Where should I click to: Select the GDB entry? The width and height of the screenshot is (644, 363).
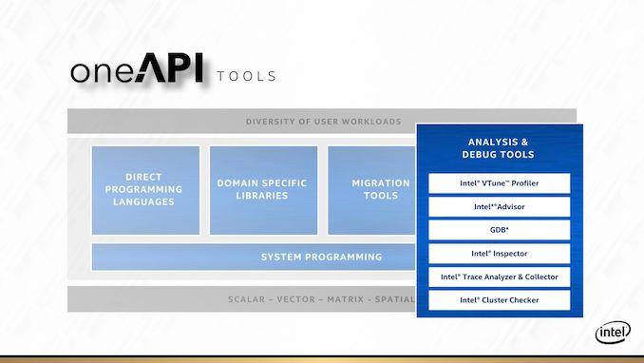click(499, 230)
